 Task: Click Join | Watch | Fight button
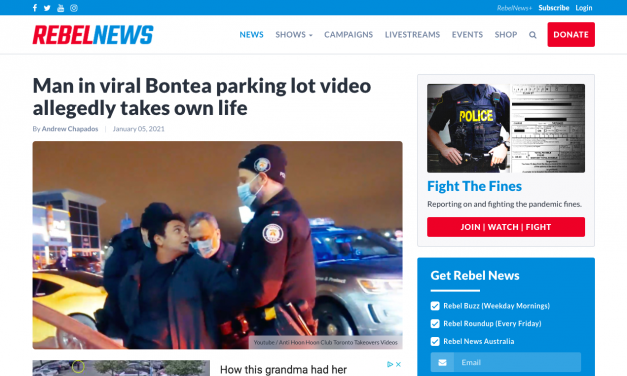[x=506, y=227]
